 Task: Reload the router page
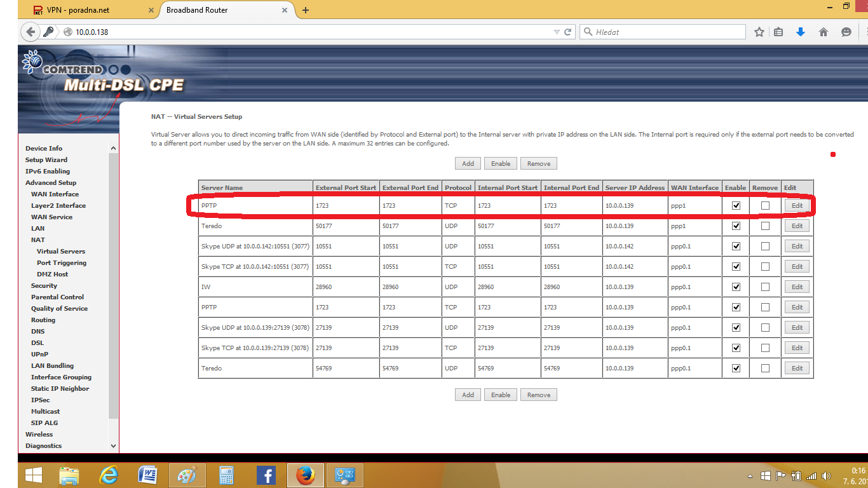tap(568, 32)
